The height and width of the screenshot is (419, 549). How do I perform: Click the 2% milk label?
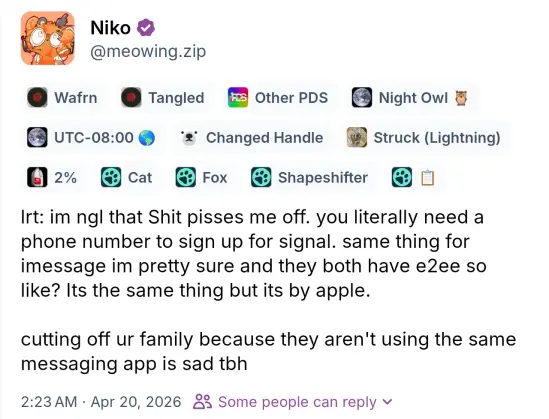[52, 177]
